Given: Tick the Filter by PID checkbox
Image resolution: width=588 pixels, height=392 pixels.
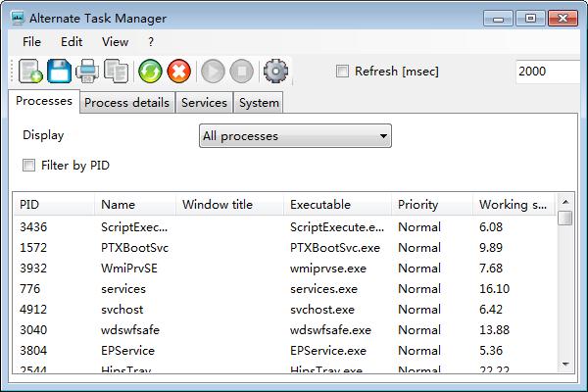Looking at the screenshot, I should coord(28,165).
